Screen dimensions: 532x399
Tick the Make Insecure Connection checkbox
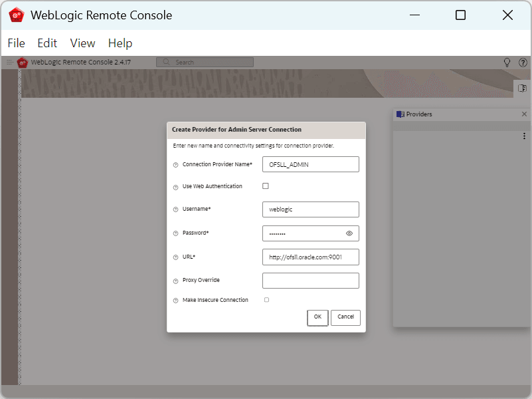tap(267, 300)
